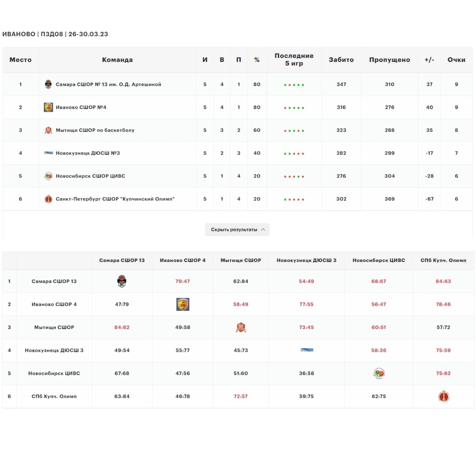Click СПб Купч. Олимп logo in results grid
This screenshot has width=476, height=476.
pos(444,396)
